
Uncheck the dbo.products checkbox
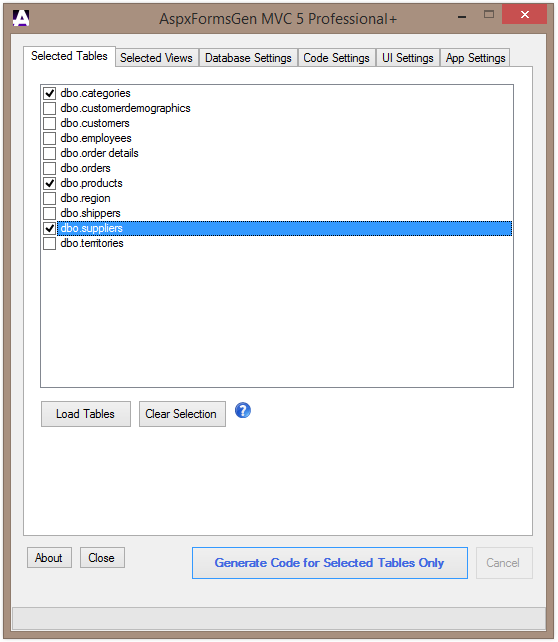pyautogui.click(x=50, y=183)
